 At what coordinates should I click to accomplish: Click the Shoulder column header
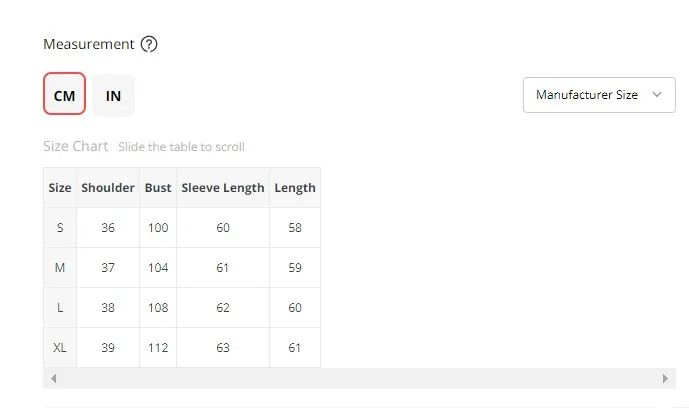coord(108,188)
